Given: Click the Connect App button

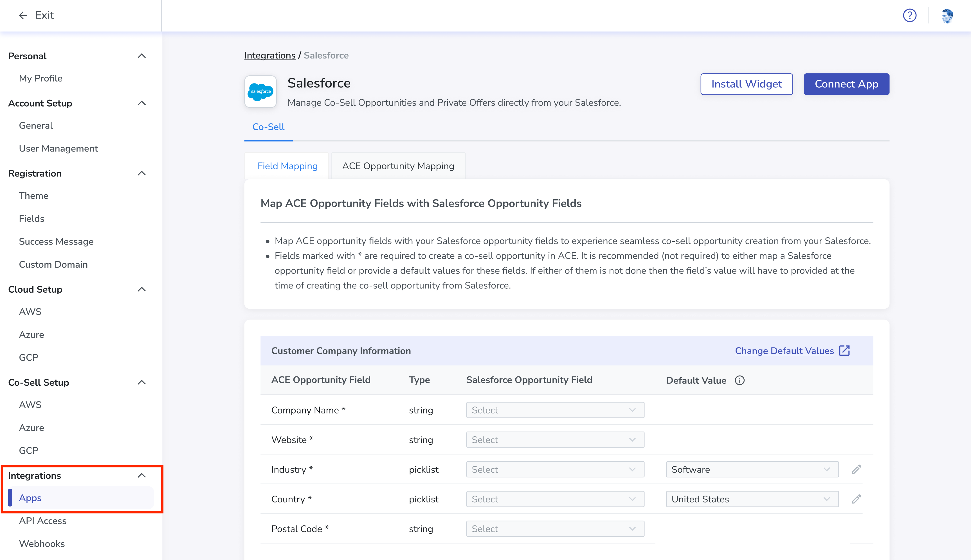Looking at the screenshot, I should pyautogui.click(x=846, y=84).
